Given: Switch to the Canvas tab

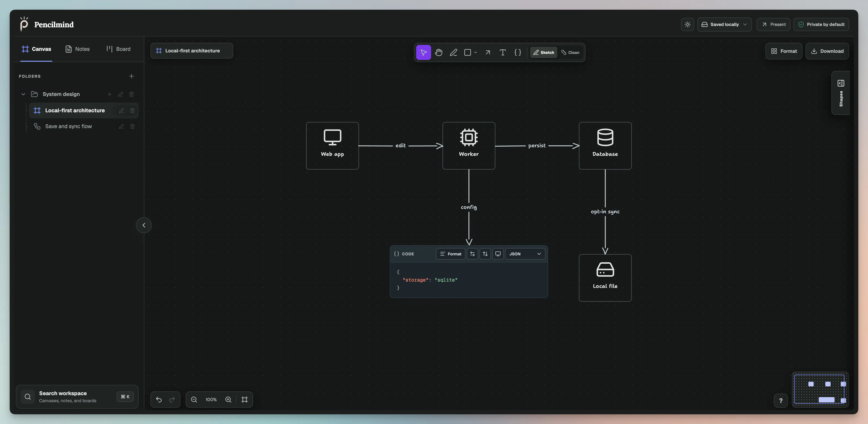Looking at the screenshot, I should click(x=36, y=49).
